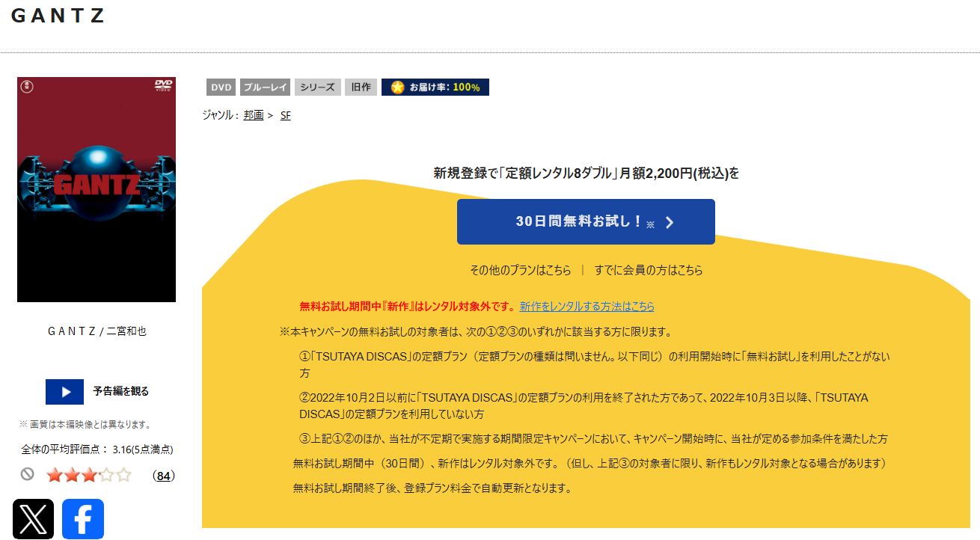Click condition ① about 利用開始時に「無料お試し」
The image size is (980, 540).
coord(595,363)
